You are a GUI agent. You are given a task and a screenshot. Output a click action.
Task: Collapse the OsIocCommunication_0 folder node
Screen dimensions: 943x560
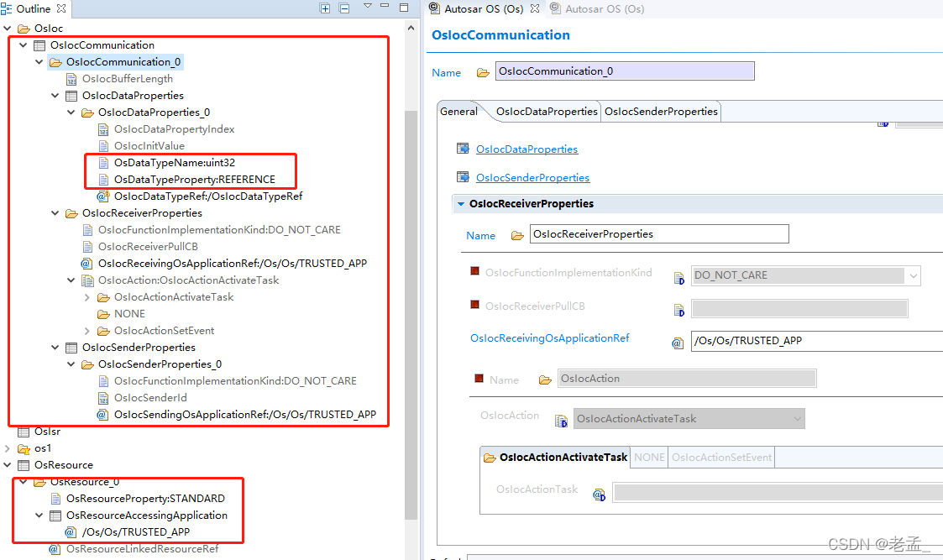tap(39, 62)
